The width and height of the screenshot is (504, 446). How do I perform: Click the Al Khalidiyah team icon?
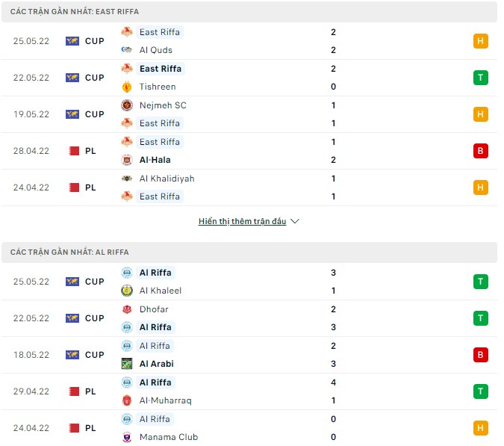127,179
